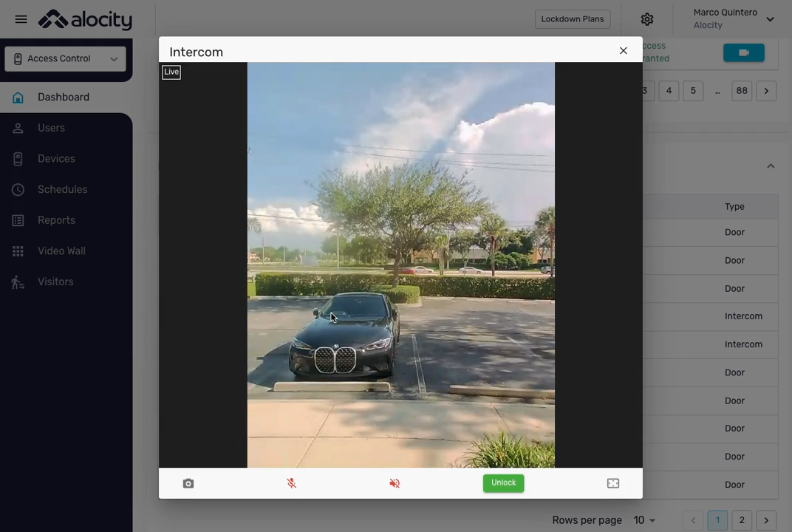Take a snapshot with the camera icon
This screenshot has height=532, width=792.
coord(188,483)
